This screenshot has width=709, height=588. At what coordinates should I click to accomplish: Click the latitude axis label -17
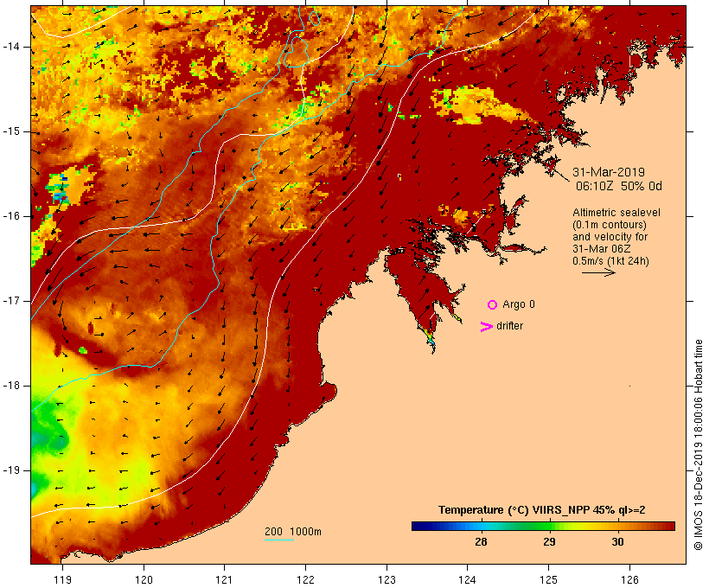pyautogui.click(x=11, y=301)
